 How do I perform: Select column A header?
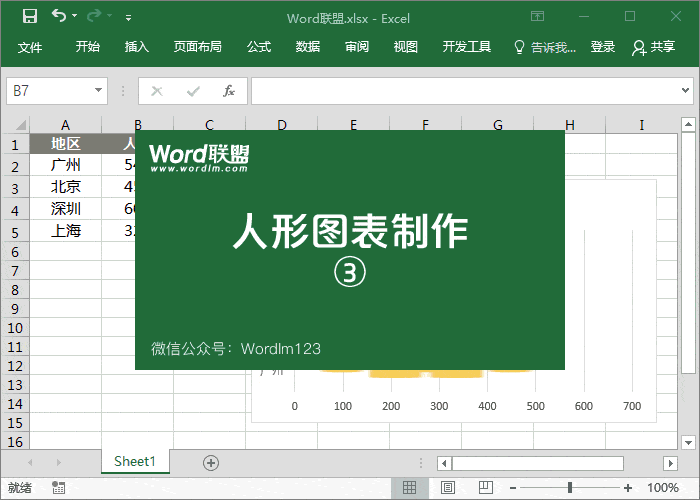[x=66, y=125]
